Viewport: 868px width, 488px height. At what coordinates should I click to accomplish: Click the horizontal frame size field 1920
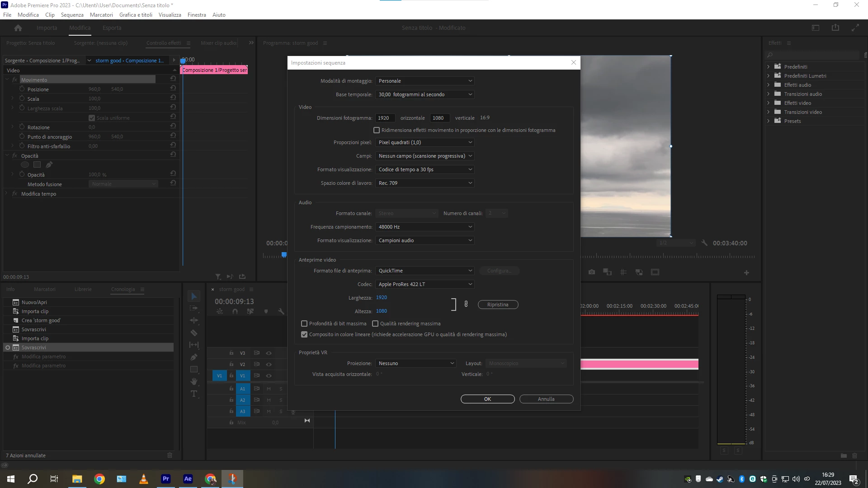pyautogui.click(x=385, y=118)
